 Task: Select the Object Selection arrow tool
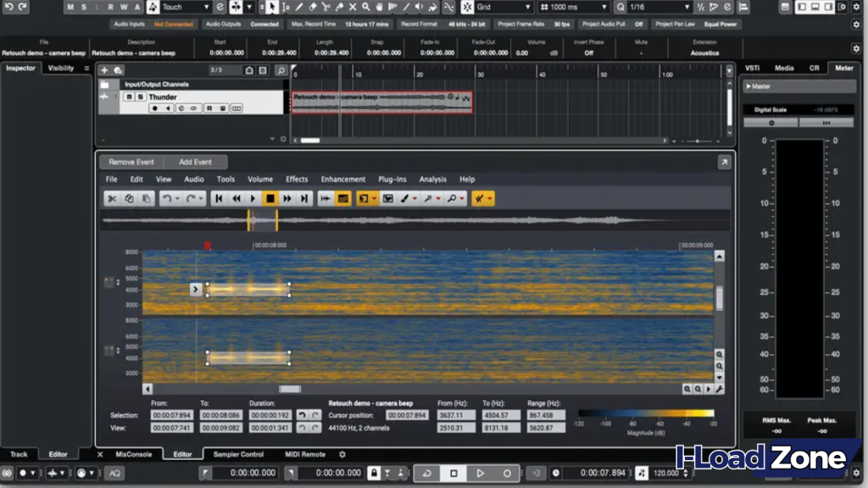coord(273,7)
